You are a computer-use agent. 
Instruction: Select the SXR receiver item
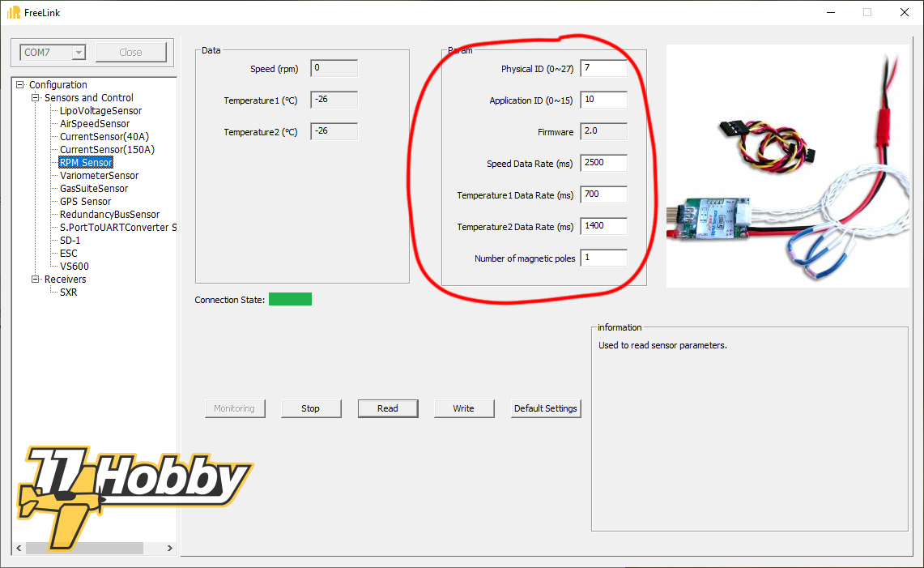[69, 292]
